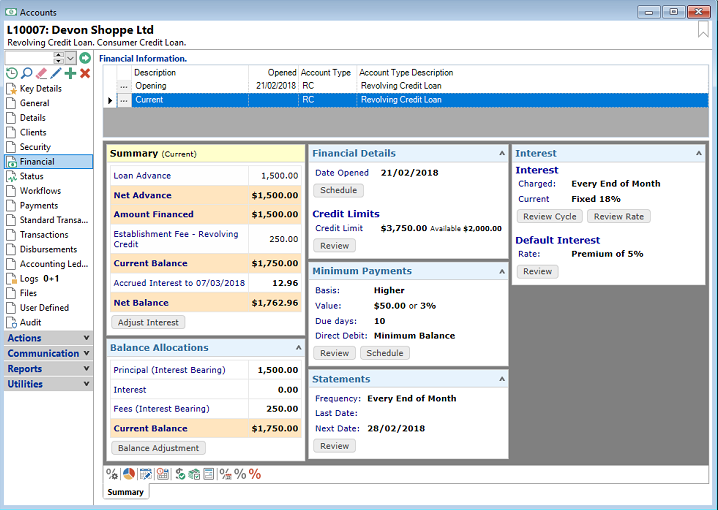This screenshot has width=718, height=510.
Task: Click the red percent icon in bottom toolbar
Action: (x=255, y=474)
